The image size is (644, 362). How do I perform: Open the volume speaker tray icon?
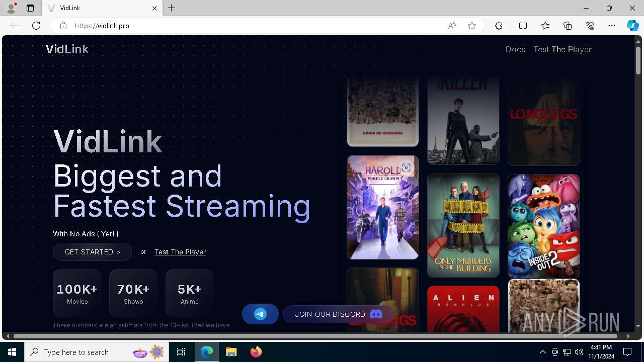pyautogui.click(x=579, y=352)
